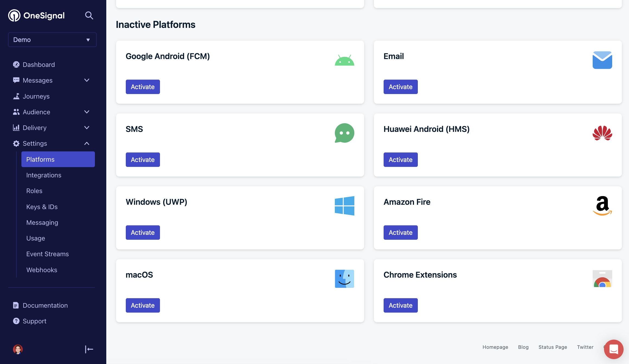Go to Dashboard in sidebar

[39, 64]
